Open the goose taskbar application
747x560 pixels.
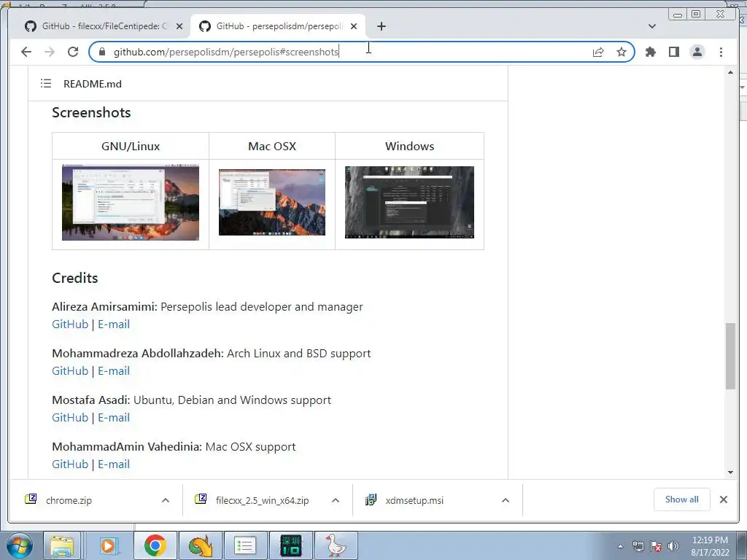(x=336, y=546)
